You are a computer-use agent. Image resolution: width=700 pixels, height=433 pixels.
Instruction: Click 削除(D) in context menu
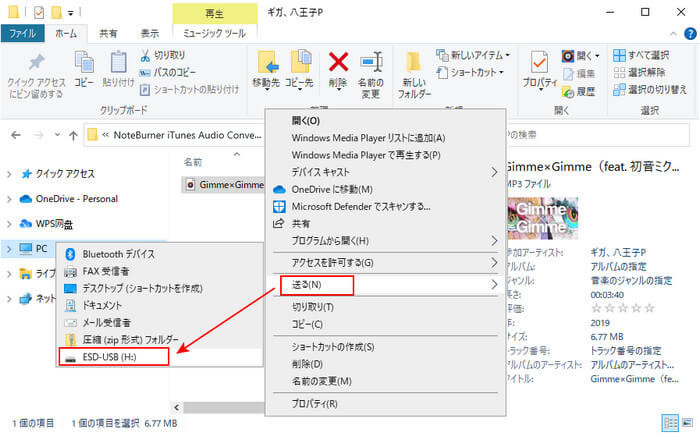tap(386, 364)
